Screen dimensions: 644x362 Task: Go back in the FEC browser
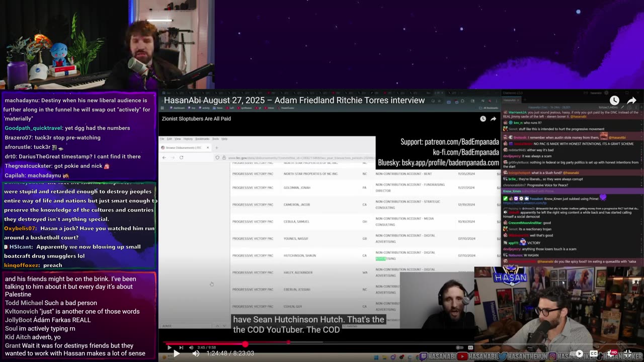[164, 157]
